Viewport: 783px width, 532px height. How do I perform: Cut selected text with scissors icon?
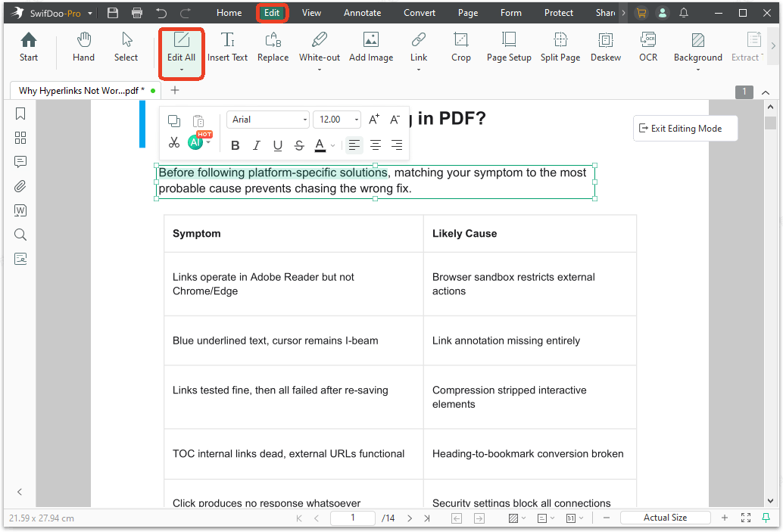[x=173, y=143]
